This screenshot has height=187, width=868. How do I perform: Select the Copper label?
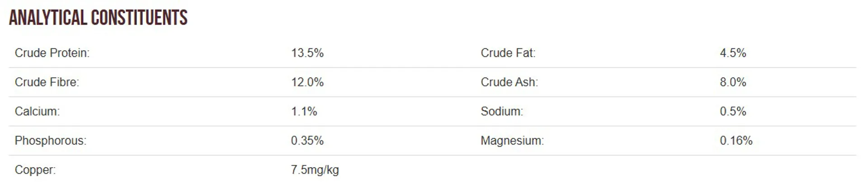tap(35, 170)
